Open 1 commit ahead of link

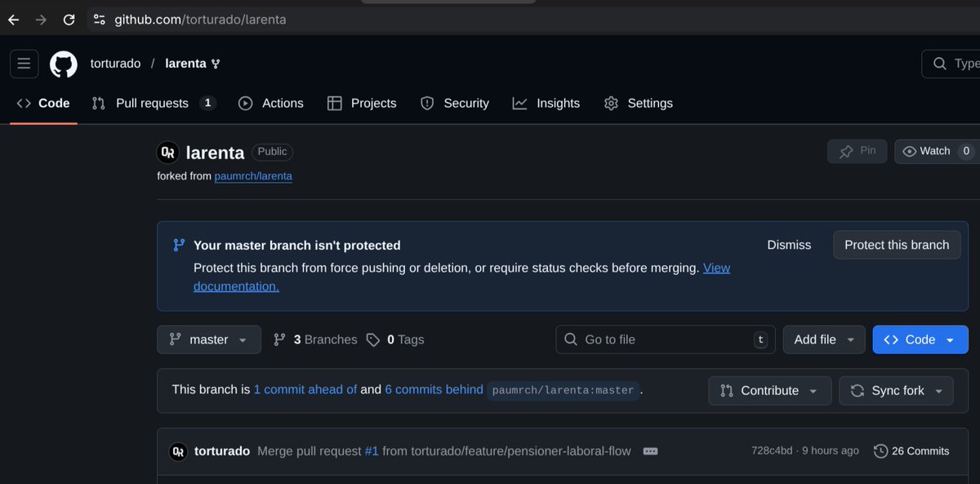tap(305, 390)
